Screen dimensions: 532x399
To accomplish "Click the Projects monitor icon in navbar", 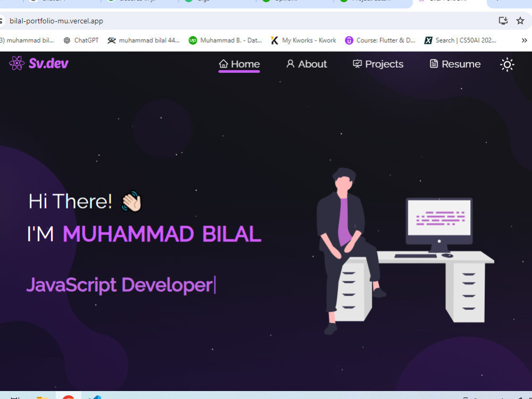I will click(358, 63).
